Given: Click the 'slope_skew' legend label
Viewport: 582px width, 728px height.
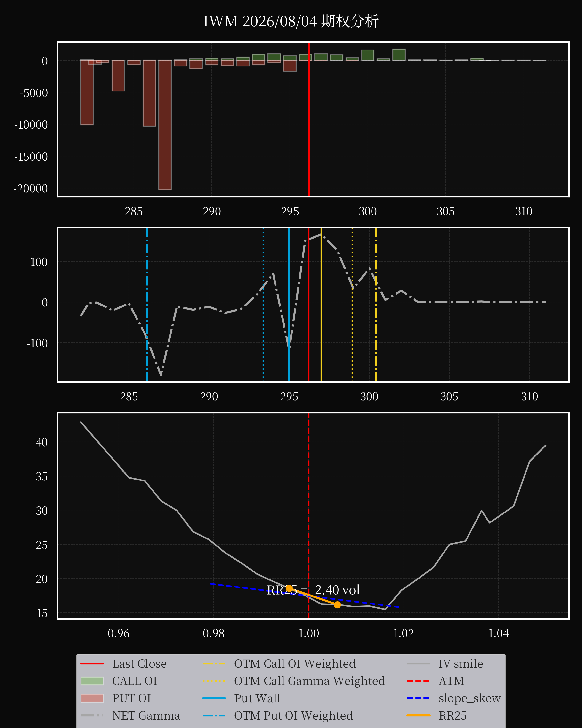Looking at the screenshot, I should click(x=470, y=698).
